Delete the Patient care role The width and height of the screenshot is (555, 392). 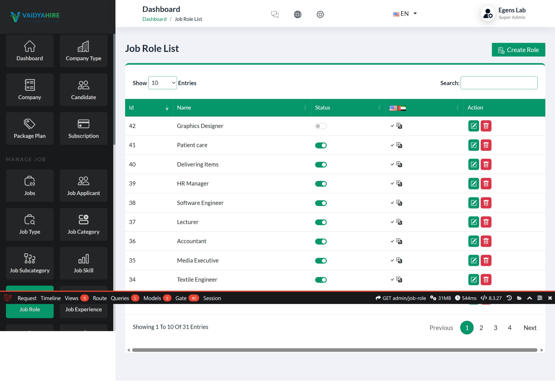coord(486,145)
